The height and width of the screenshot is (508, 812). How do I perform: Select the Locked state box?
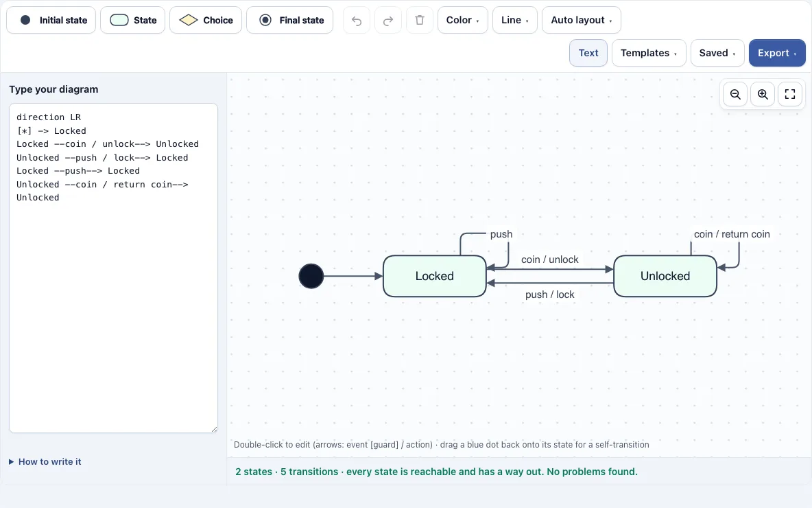[435, 276]
